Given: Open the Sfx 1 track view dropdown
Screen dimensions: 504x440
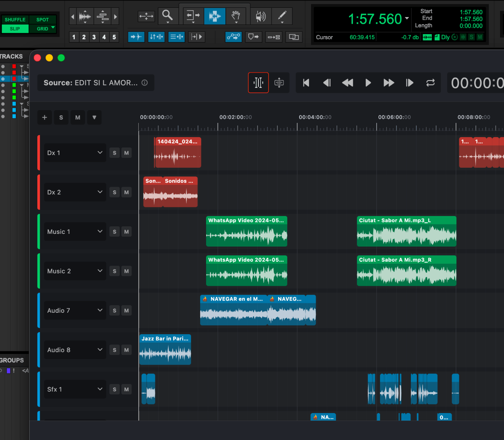Looking at the screenshot, I should [100, 389].
